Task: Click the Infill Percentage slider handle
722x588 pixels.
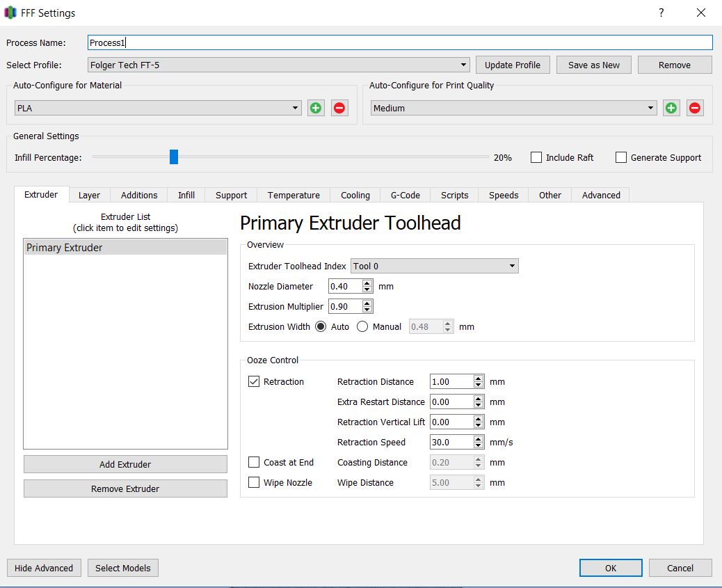Action: [174, 157]
